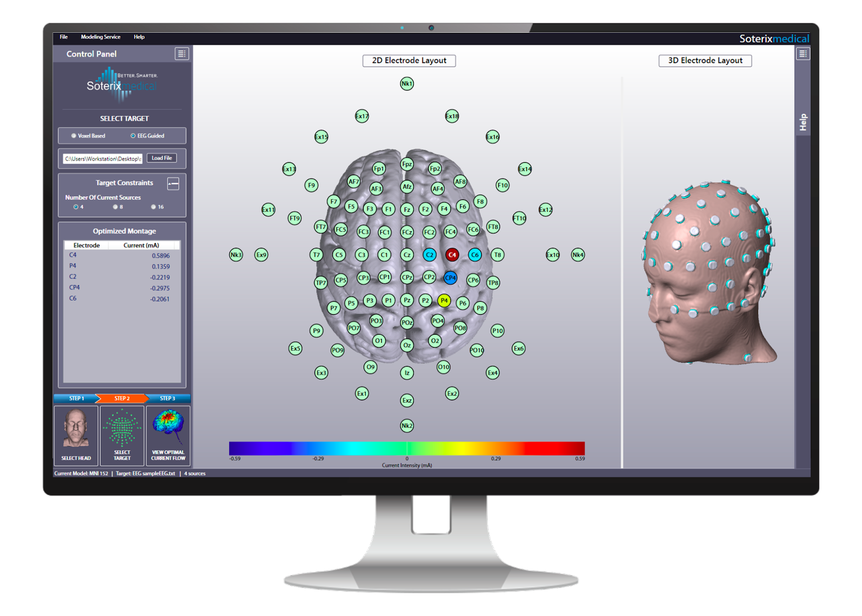Select the C6 row in montage table
The image size is (862, 616).
pos(122,299)
